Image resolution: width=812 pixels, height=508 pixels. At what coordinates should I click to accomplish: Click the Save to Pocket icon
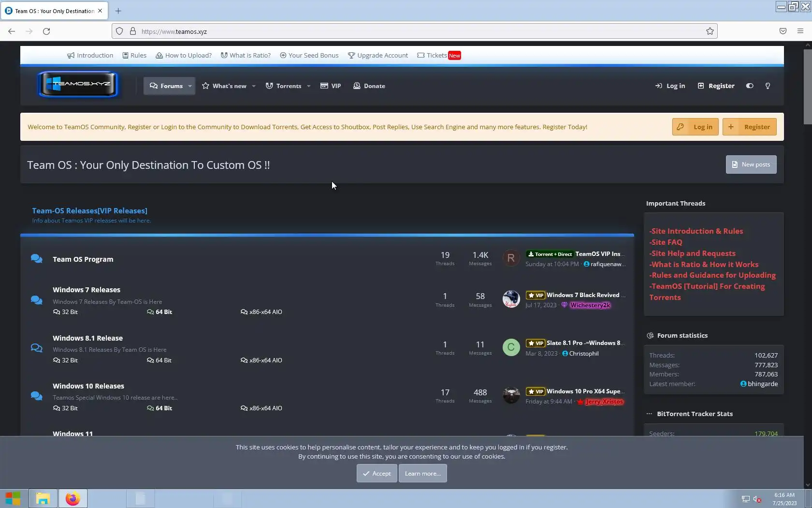783,31
